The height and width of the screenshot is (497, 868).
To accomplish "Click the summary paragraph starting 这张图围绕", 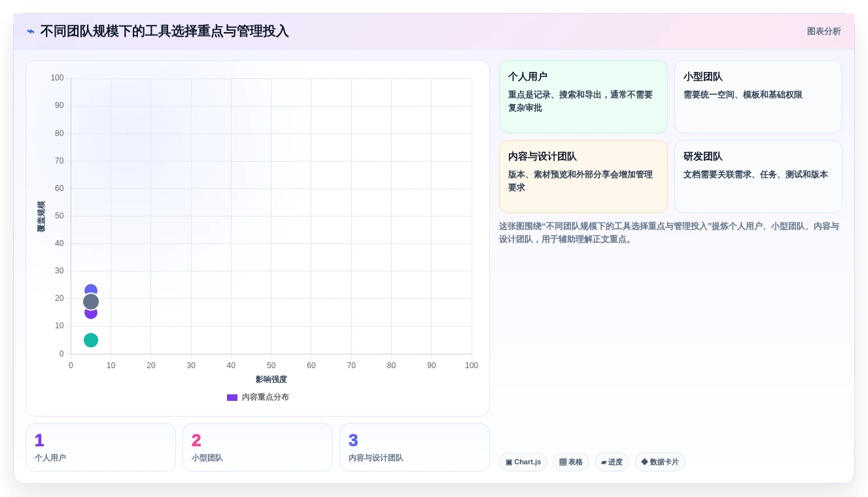I will pyautogui.click(x=669, y=233).
